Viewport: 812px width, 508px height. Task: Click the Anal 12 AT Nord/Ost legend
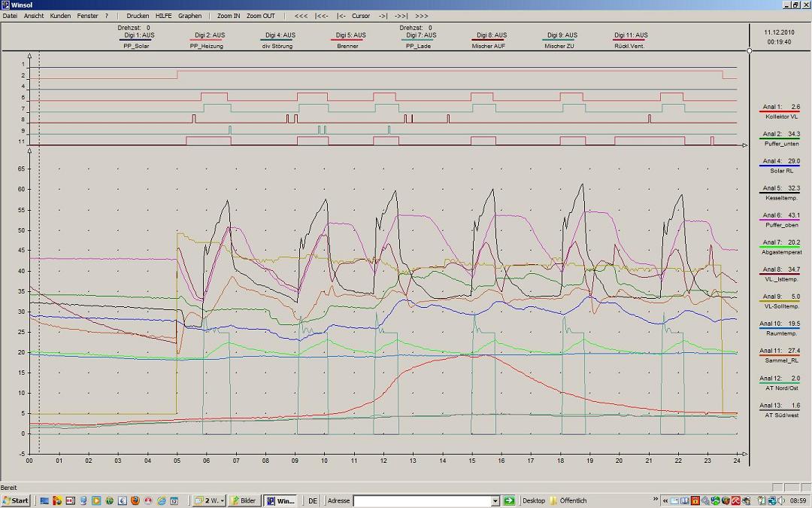[780, 382]
